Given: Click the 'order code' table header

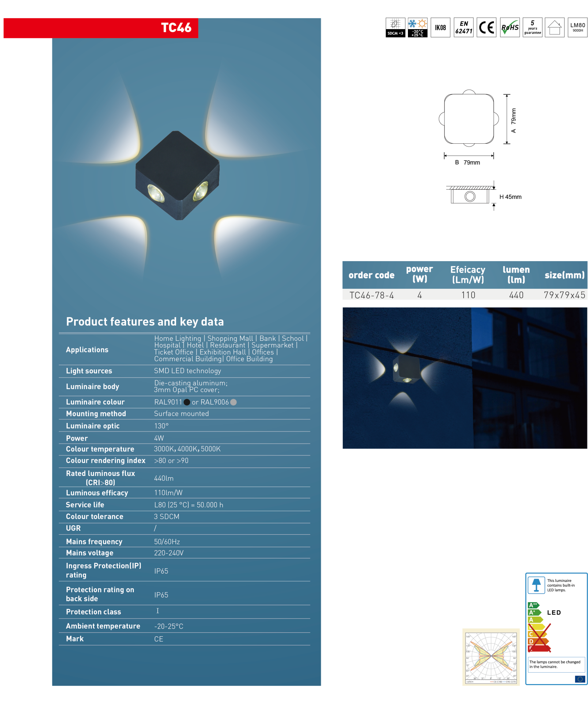Looking at the screenshot, I should [371, 275].
